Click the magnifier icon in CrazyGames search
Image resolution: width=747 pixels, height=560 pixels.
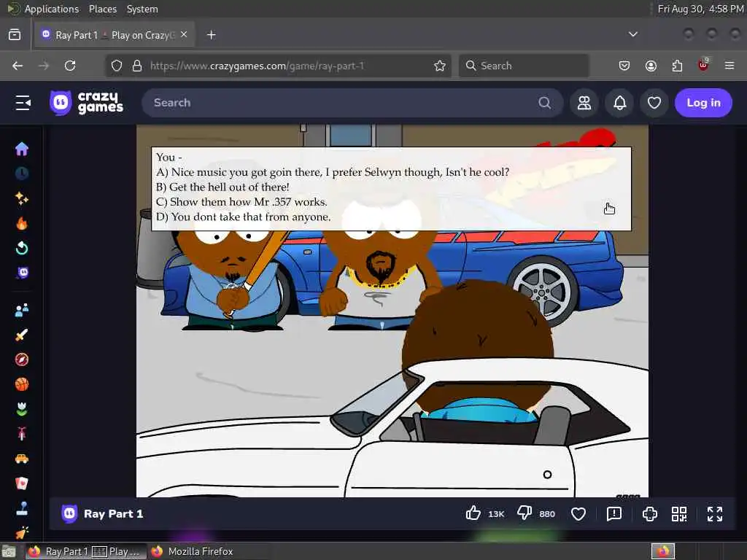[544, 103]
